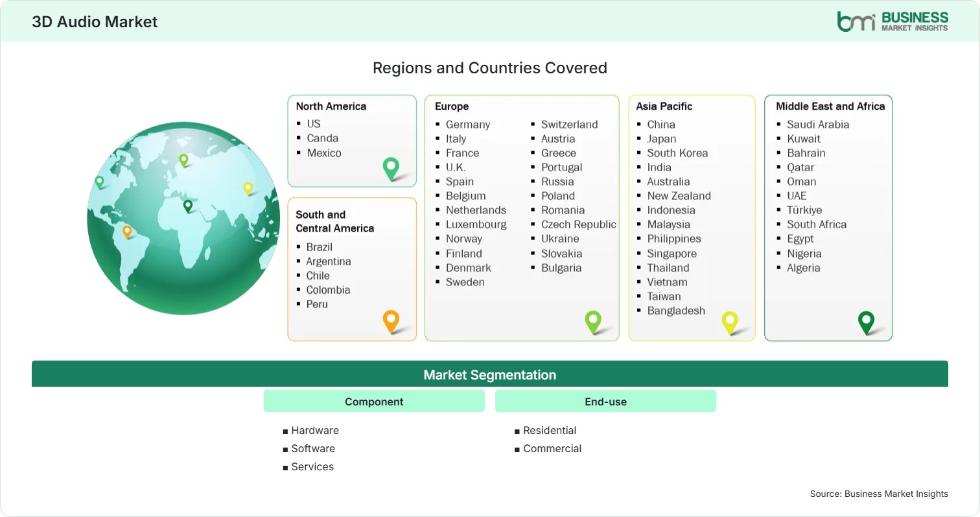The height and width of the screenshot is (517, 980).
Task: Select the Component segmentation header
Action: 374,402
